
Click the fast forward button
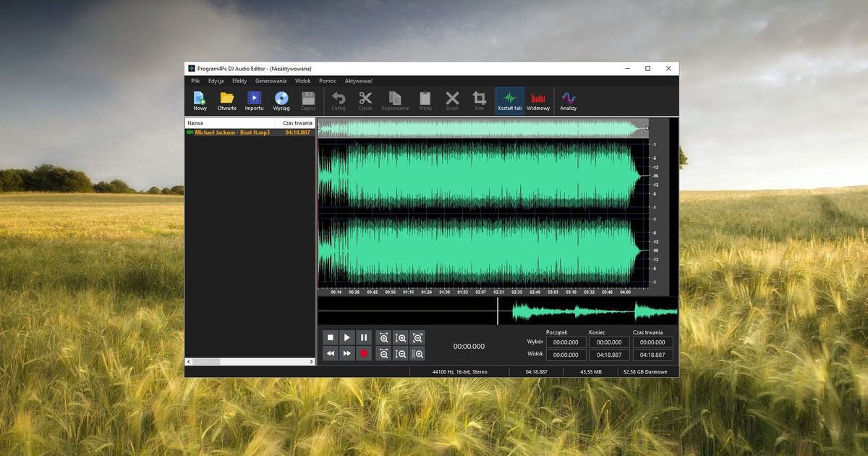pos(347,353)
